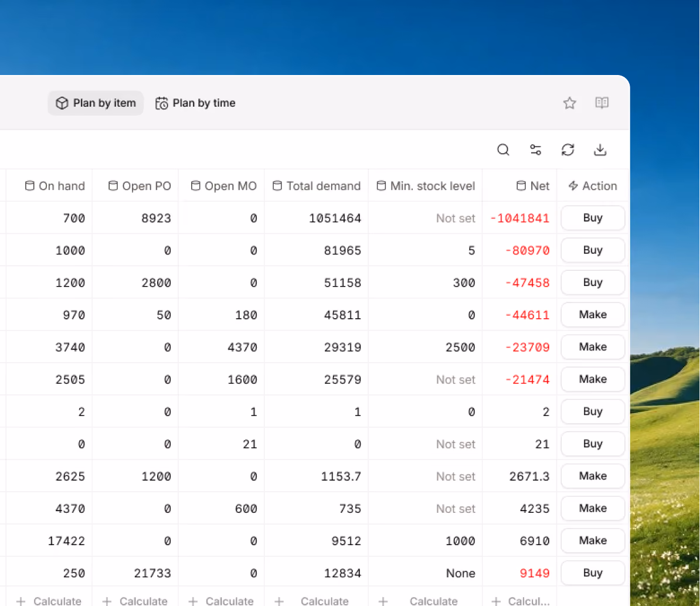Select Open PO value 2800

pyautogui.click(x=156, y=283)
